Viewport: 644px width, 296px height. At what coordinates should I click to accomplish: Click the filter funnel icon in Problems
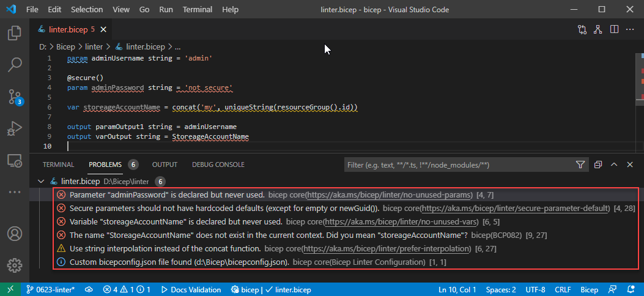[x=580, y=165]
